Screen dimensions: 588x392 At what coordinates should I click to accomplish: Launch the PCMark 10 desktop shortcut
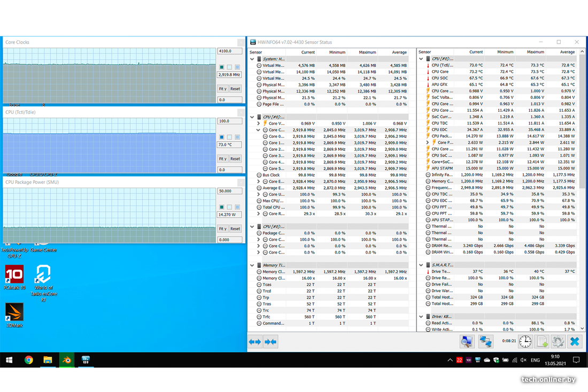coord(14,276)
